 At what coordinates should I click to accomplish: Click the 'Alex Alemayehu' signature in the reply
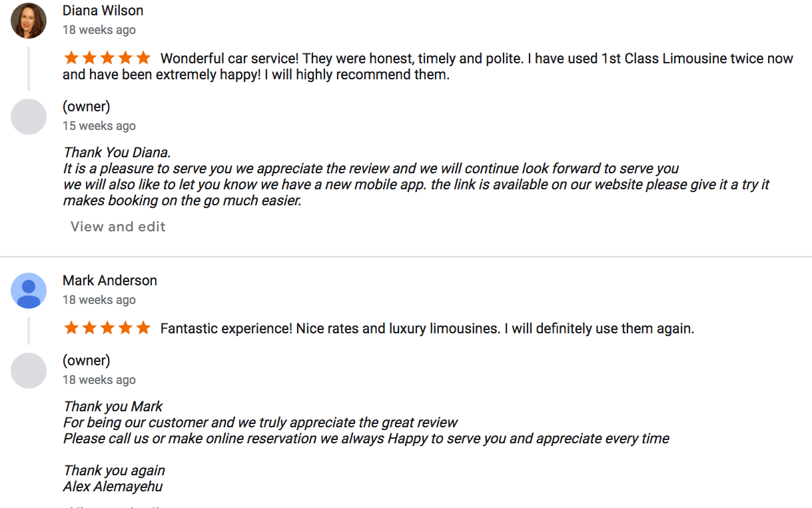113,487
